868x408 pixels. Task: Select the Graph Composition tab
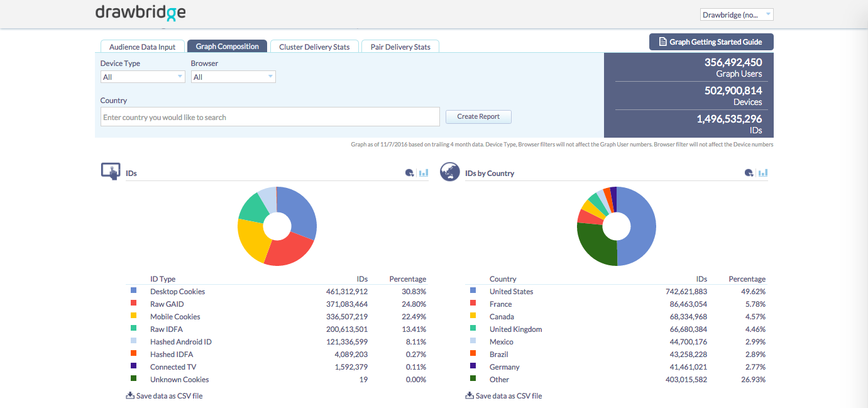[228, 47]
